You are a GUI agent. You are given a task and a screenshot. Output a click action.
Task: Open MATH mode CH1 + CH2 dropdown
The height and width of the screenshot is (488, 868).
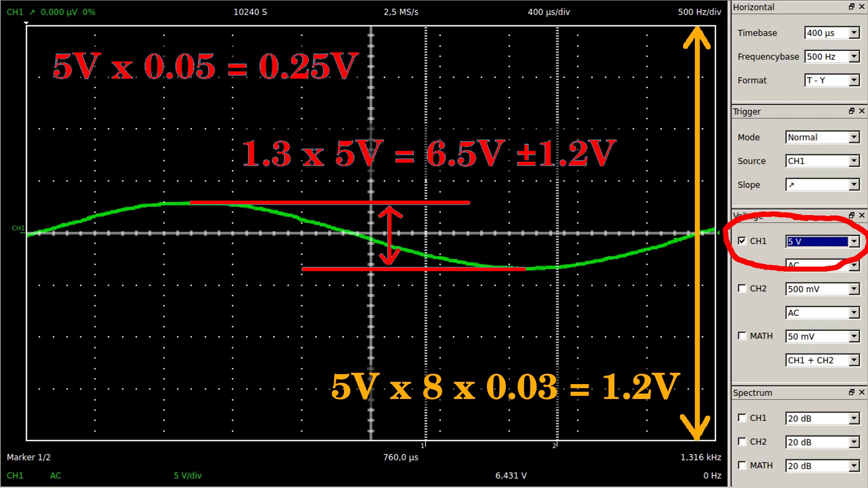pos(854,360)
